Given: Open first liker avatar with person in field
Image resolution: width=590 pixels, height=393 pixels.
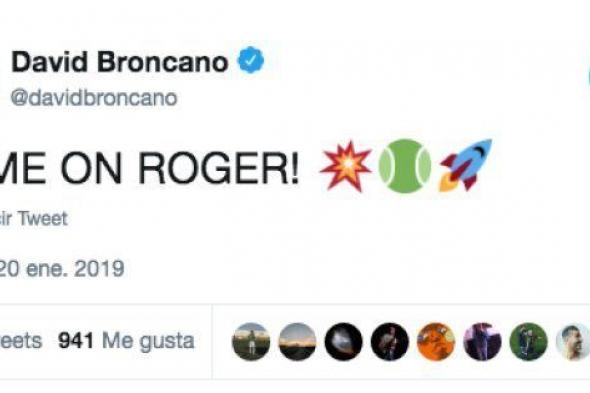Looking at the screenshot, I should pos(251,342).
